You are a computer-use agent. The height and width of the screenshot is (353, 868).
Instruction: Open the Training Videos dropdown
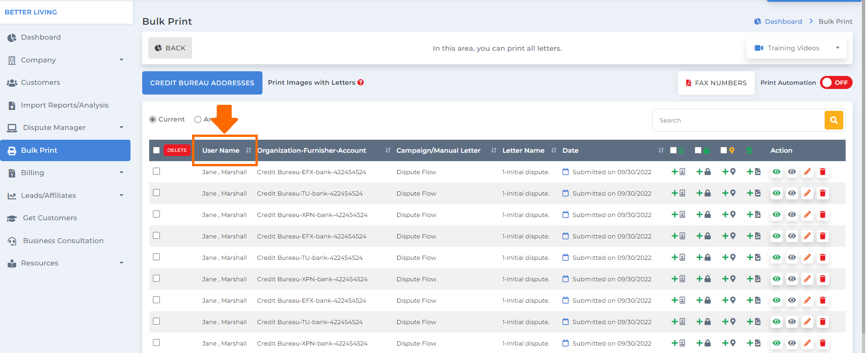[x=796, y=48]
